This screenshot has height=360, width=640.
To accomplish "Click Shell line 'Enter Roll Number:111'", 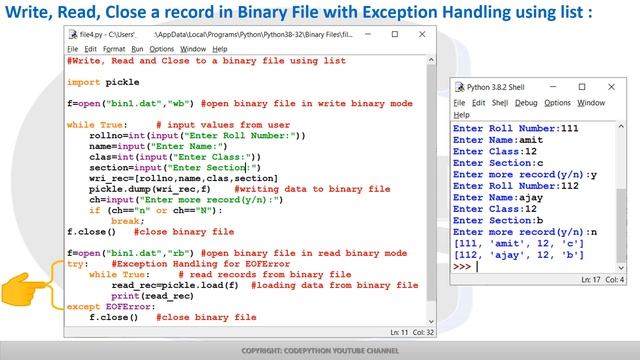I will (516, 129).
